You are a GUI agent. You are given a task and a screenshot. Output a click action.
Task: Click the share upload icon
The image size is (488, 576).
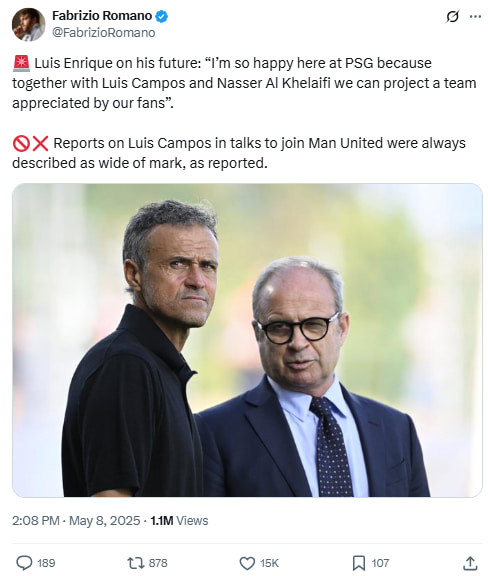pos(470,563)
